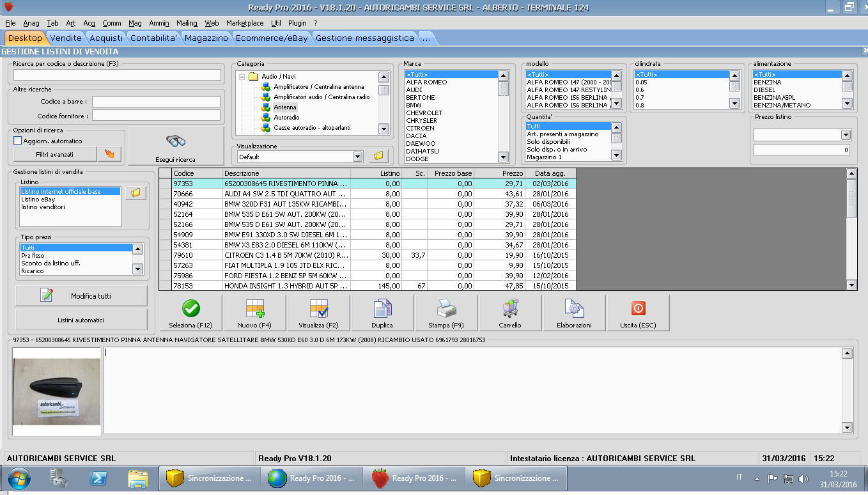The height and width of the screenshot is (495, 868).
Task: Select ALFA ROMEO 147 RESTYLIN model
Action: (x=568, y=90)
